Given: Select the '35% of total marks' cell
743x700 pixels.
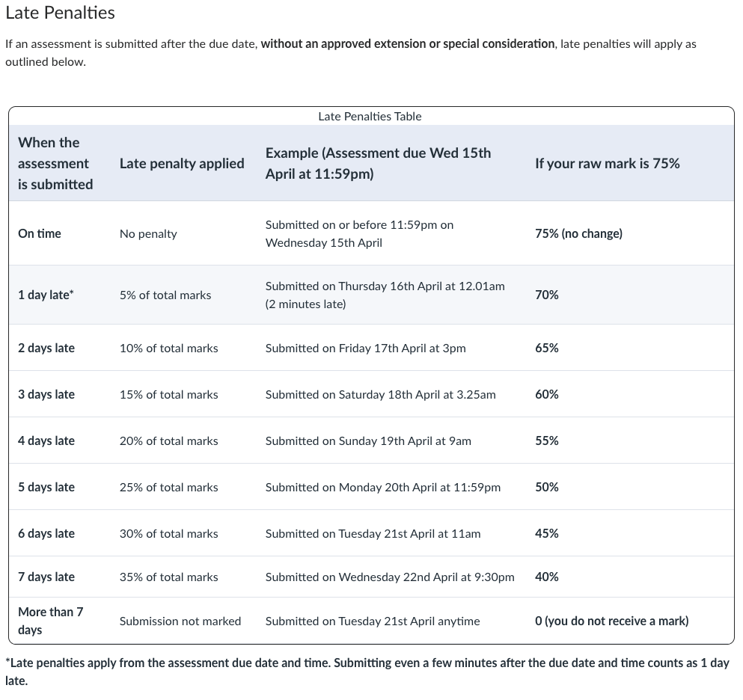Looking at the screenshot, I should tap(168, 577).
